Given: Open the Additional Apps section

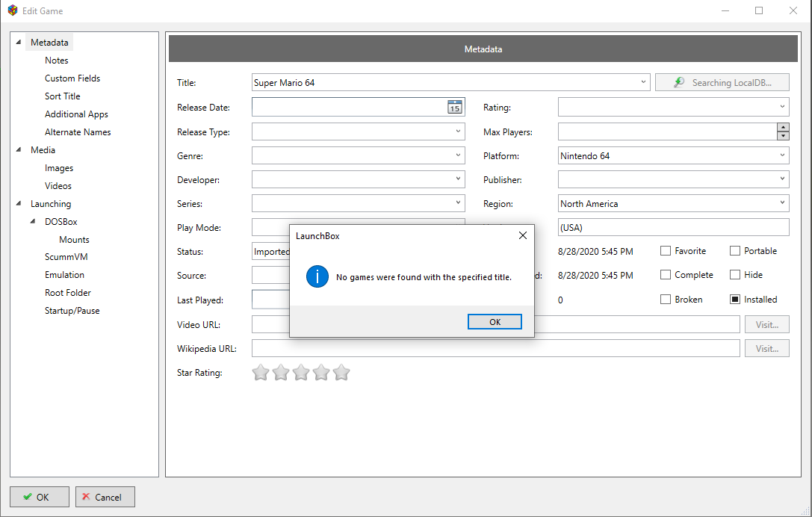Looking at the screenshot, I should (x=77, y=114).
